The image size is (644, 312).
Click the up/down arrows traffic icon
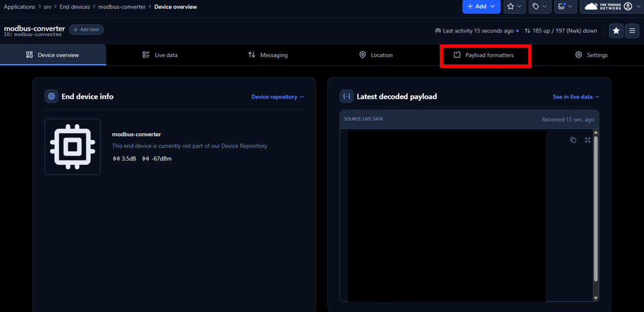(528, 31)
